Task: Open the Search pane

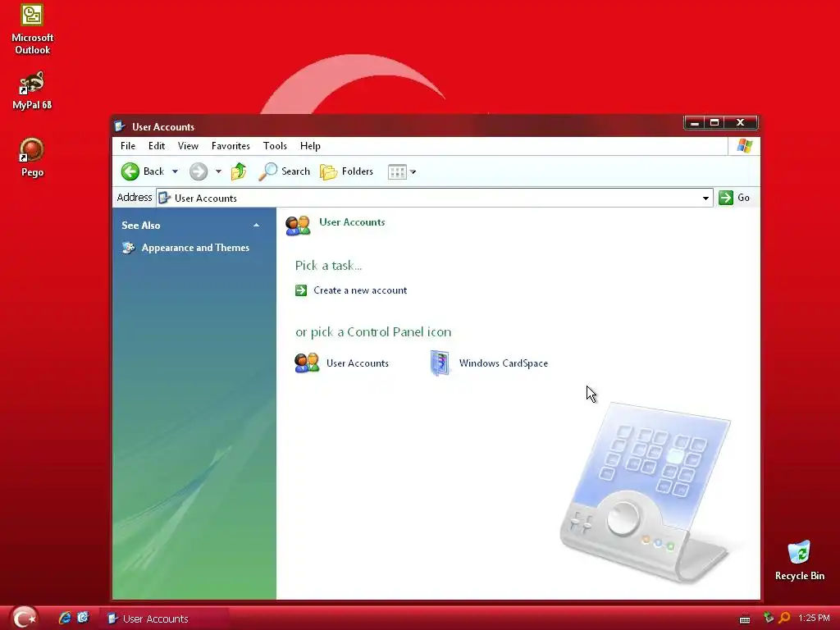Action: click(x=285, y=171)
